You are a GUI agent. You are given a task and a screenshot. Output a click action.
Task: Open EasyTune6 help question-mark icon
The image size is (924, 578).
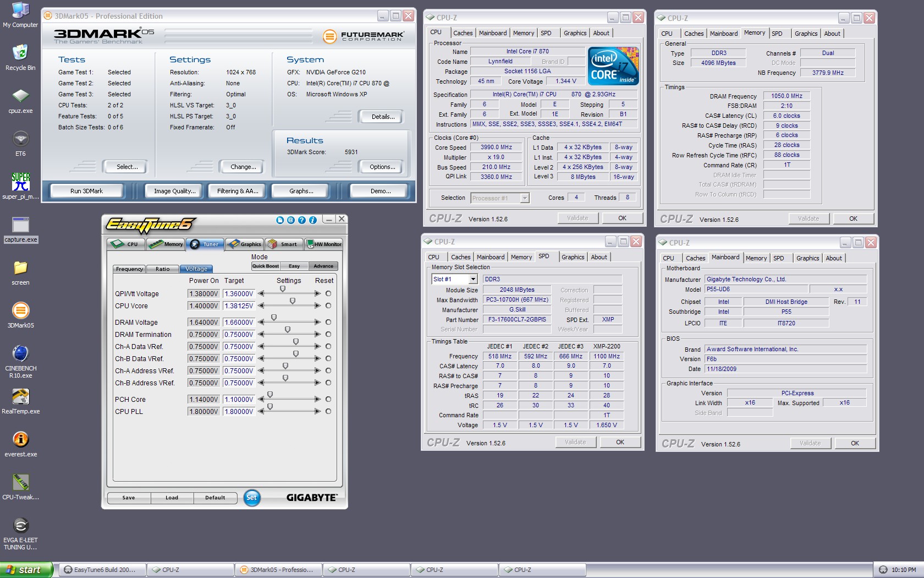coord(302,220)
